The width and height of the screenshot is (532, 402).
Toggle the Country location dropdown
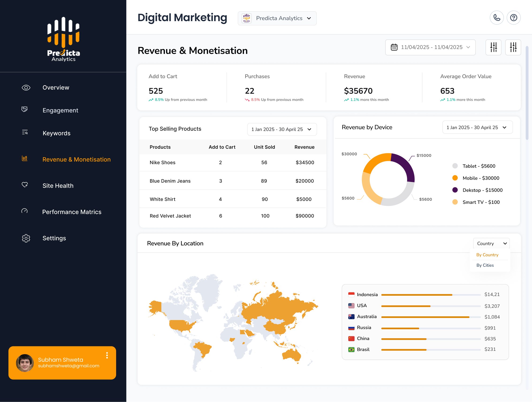coord(491,244)
